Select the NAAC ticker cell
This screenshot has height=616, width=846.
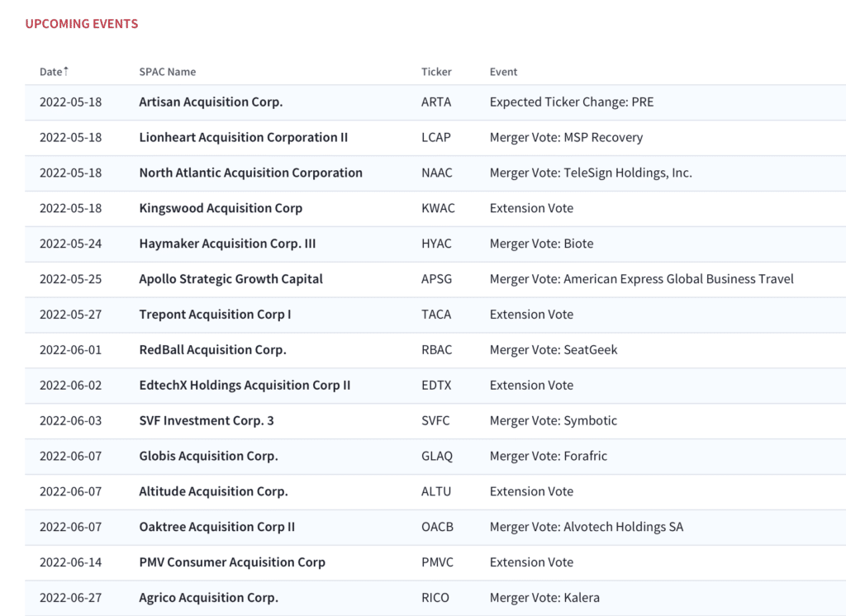(437, 173)
